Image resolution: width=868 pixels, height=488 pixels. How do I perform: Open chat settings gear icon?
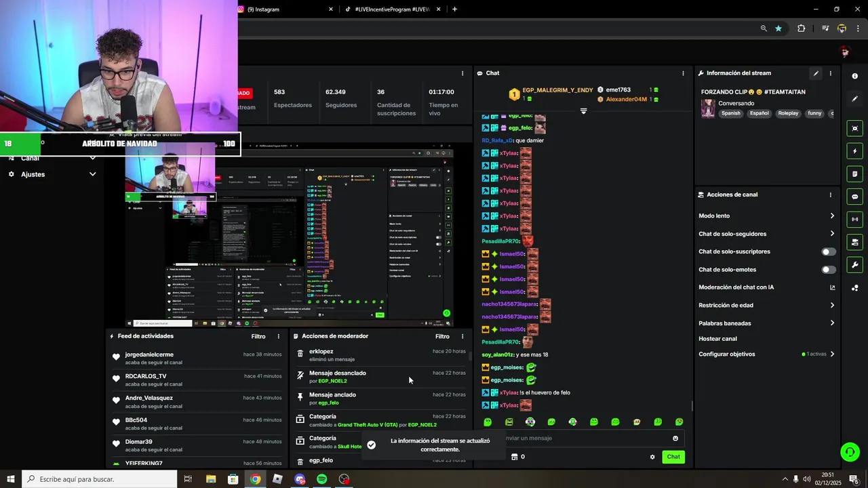652,457
